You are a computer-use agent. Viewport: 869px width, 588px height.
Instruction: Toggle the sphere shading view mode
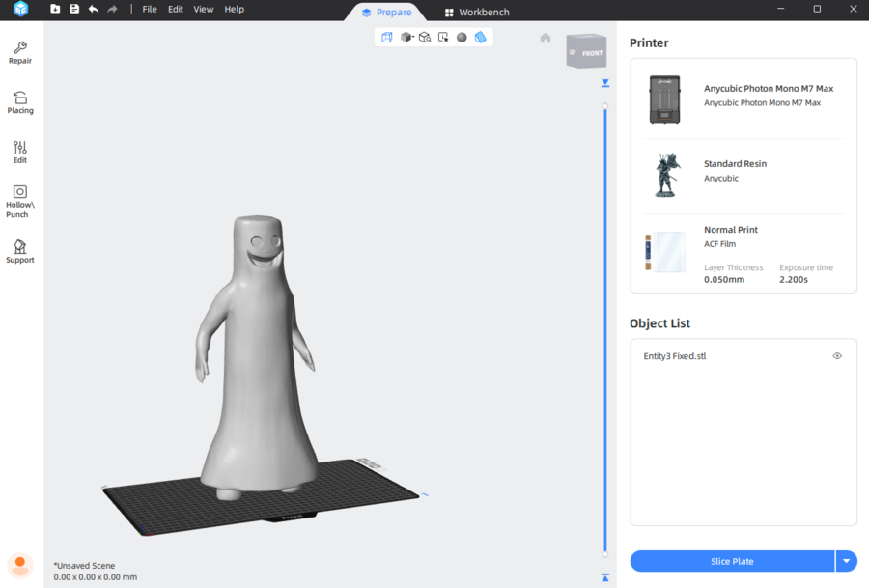(x=462, y=38)
